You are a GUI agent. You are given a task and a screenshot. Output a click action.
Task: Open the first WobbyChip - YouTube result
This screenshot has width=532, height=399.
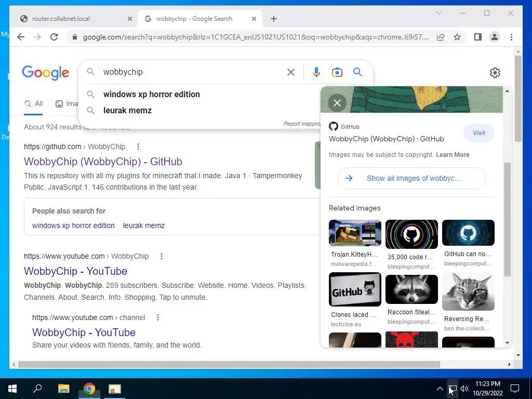(x=75, y=271)
